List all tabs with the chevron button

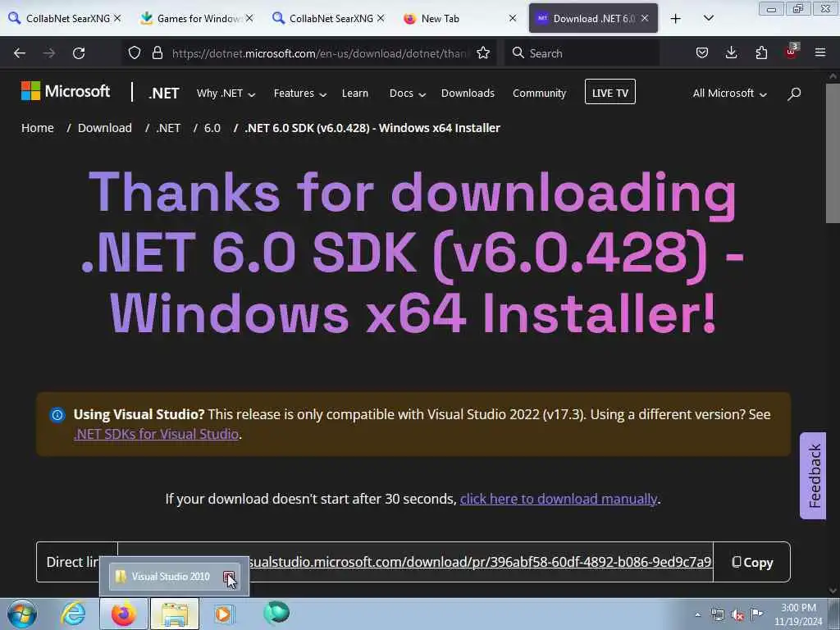(x=708, y=18)
